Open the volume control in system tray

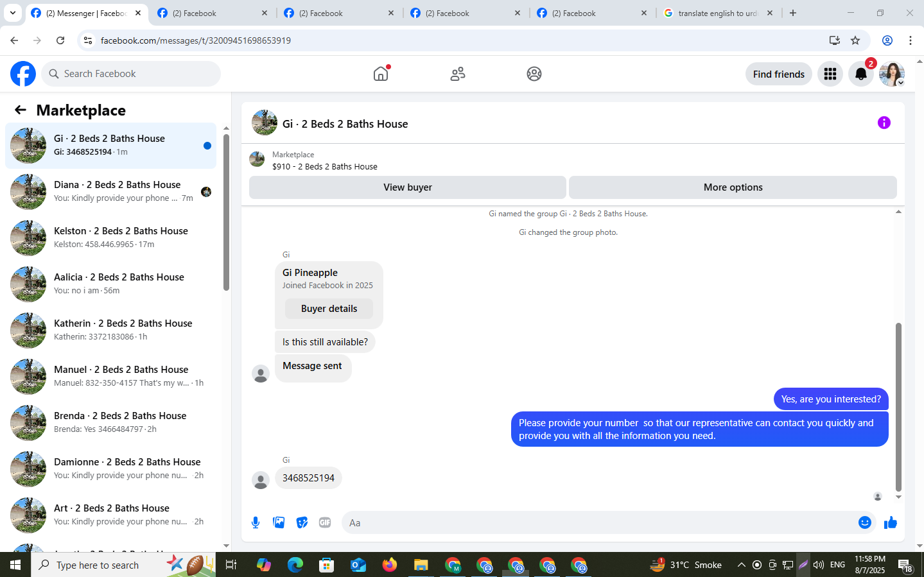(x=819, y=565)
